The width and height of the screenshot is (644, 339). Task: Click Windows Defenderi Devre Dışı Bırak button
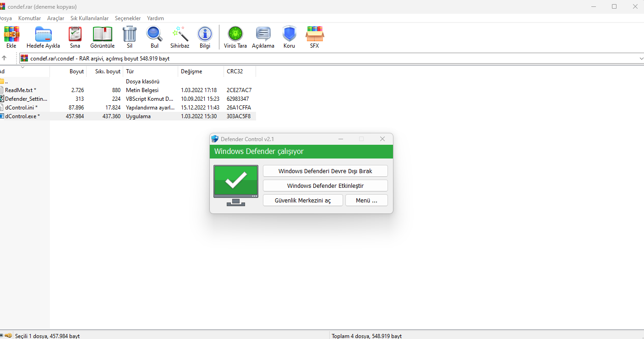(x=325, y=171)
